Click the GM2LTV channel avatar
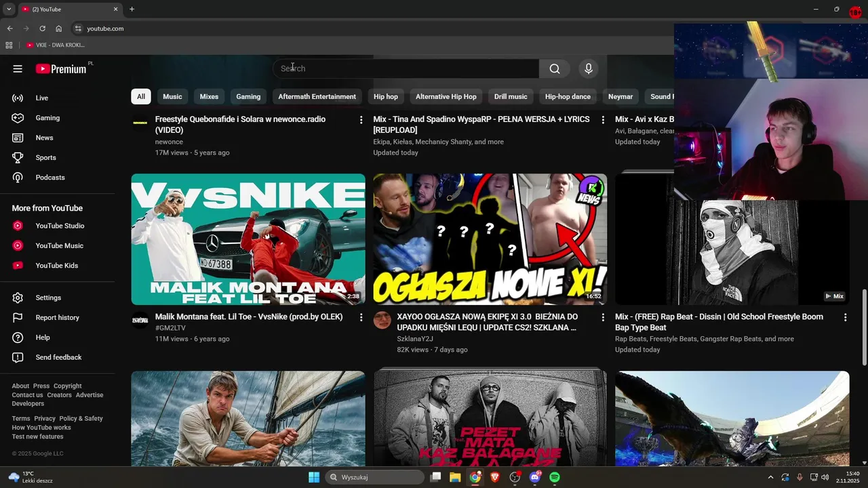This screenshot has height=488, width=868. point(140,320)
